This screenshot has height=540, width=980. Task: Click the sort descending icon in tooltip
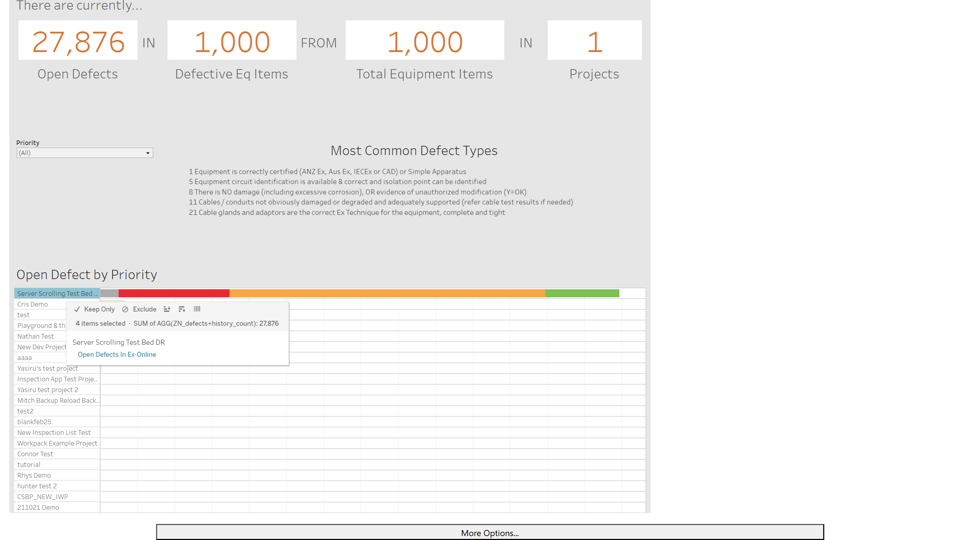pos(181,309)
